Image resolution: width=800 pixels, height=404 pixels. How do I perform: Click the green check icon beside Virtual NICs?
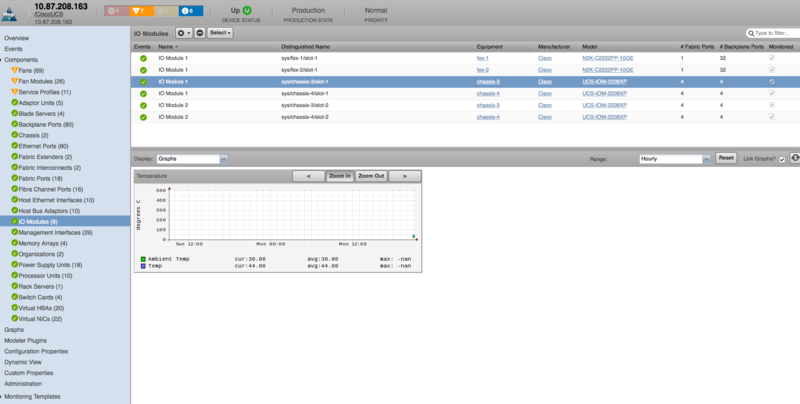pos(14,318)
